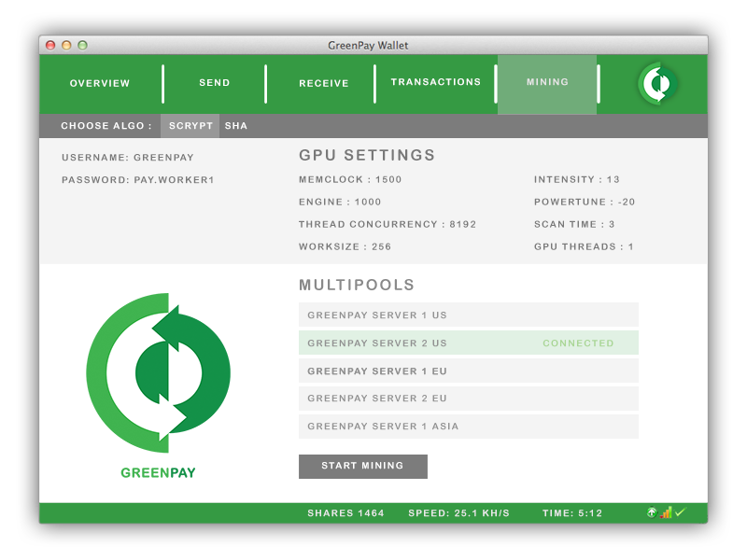Click the Shares 1464 status entry

(x=345, y=513)
